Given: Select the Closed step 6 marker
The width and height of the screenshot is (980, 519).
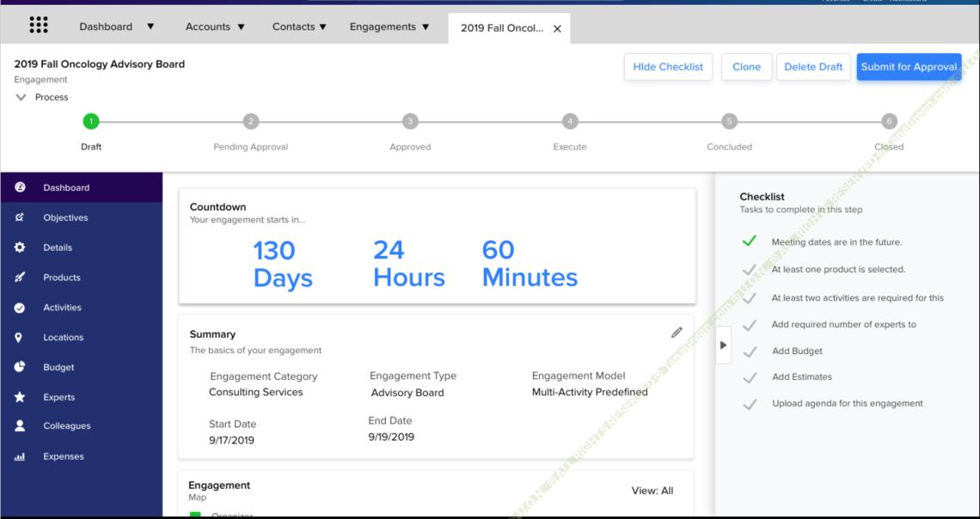Looking at the screenshot, I should (x=889, y=121).
